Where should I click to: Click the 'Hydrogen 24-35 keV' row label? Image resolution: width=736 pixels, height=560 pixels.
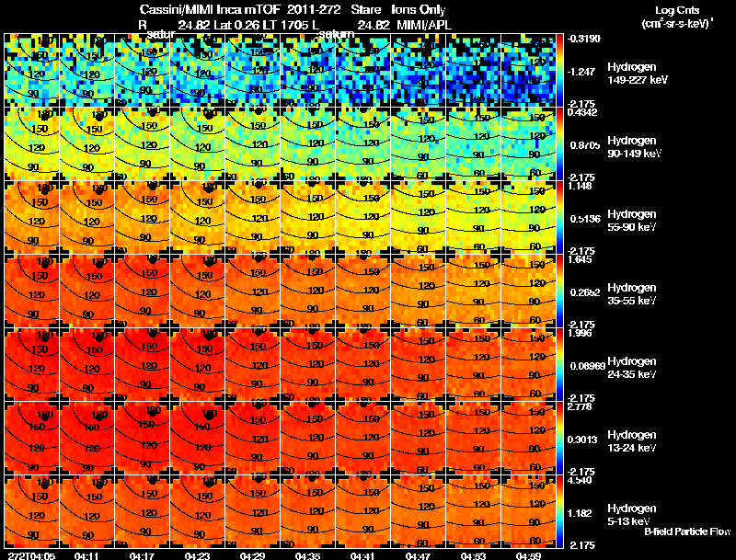pos(632,368)
